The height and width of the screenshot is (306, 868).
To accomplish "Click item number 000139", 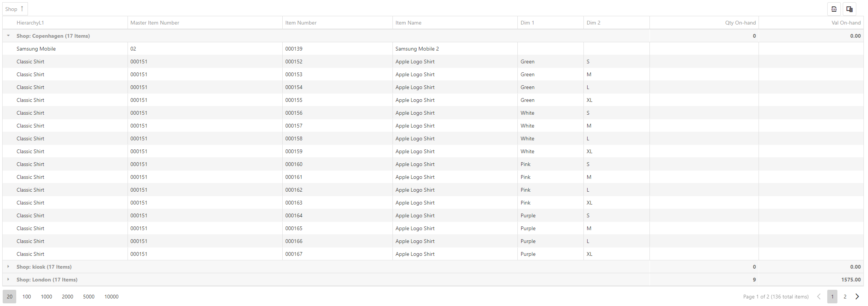I will tap(294, 49).
